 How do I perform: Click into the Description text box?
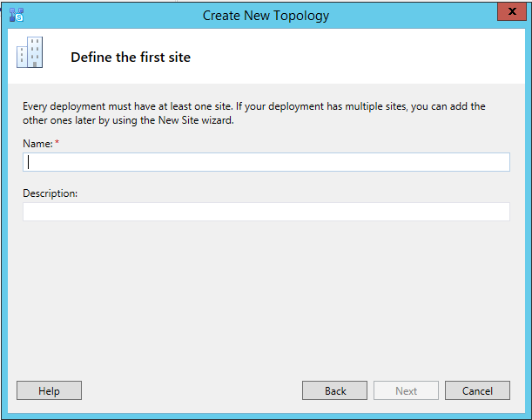[x=266, y=212]
